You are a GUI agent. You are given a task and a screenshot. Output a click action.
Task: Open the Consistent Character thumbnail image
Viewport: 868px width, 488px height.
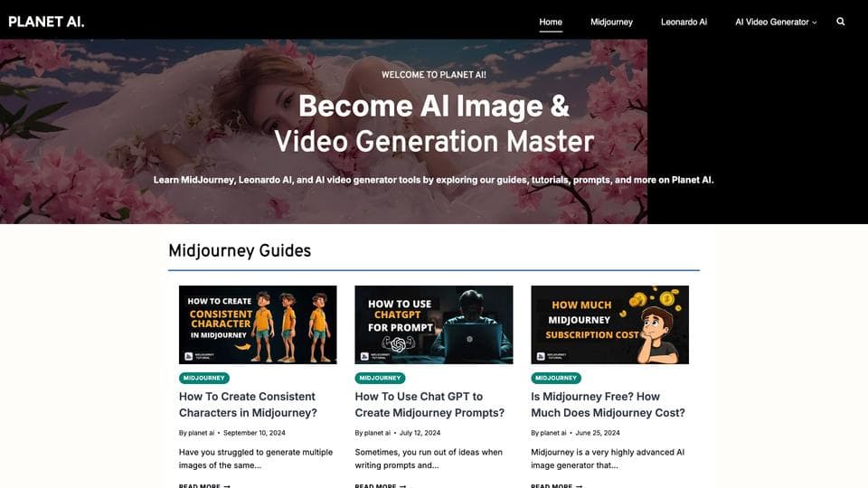coord(258,324)
